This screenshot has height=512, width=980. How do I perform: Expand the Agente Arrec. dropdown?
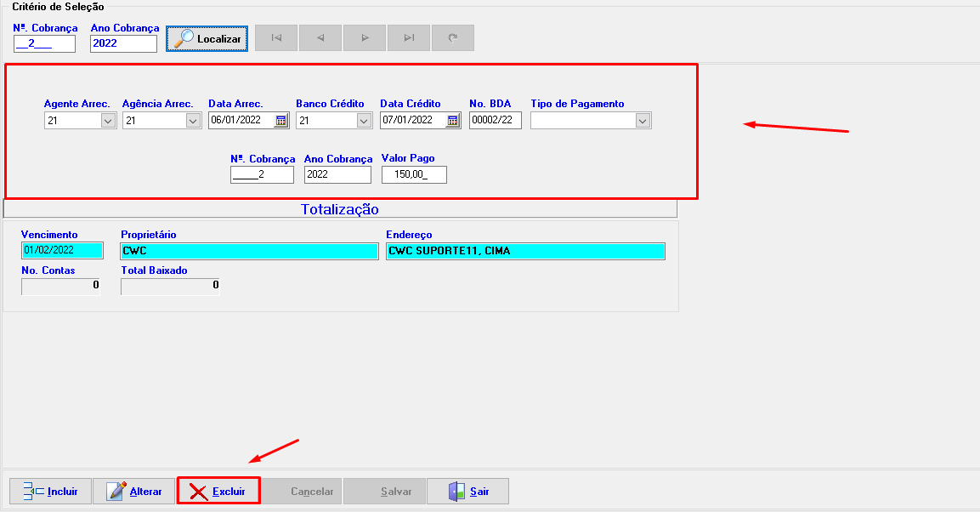coord(108,121)
